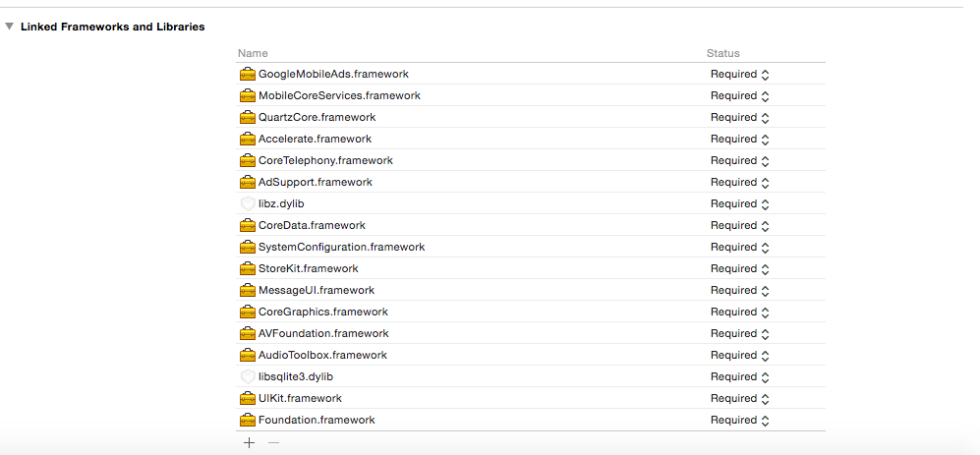980x455 pixels.
Task: Open Status popup for CoreData.framework
Action: [740, 225]
